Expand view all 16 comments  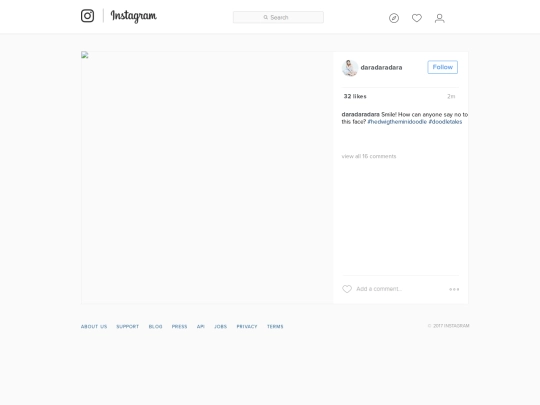(369, 156)
